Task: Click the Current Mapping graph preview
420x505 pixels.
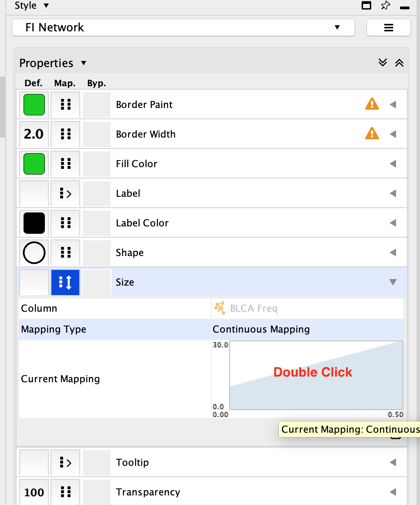Action: (316, 375)
